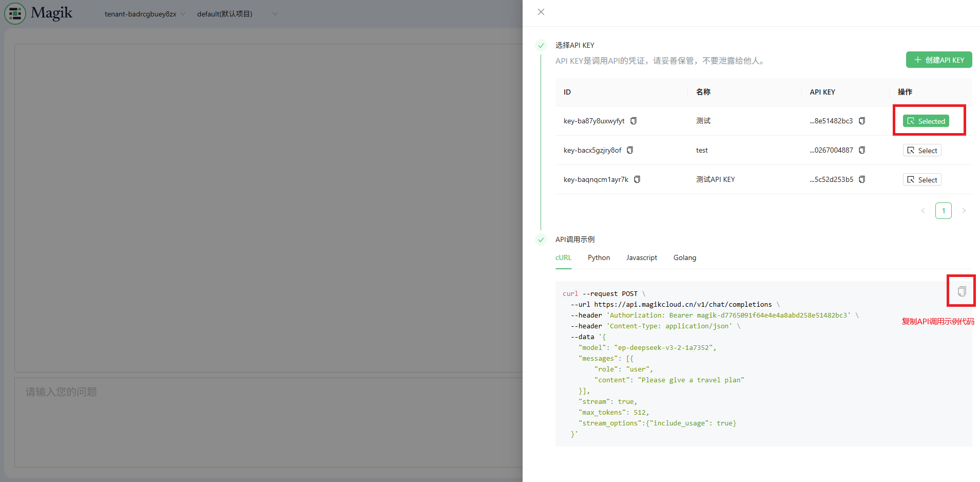Switch to the Python tab
Screen dimensions: 980x482
[x=599, y=257]
